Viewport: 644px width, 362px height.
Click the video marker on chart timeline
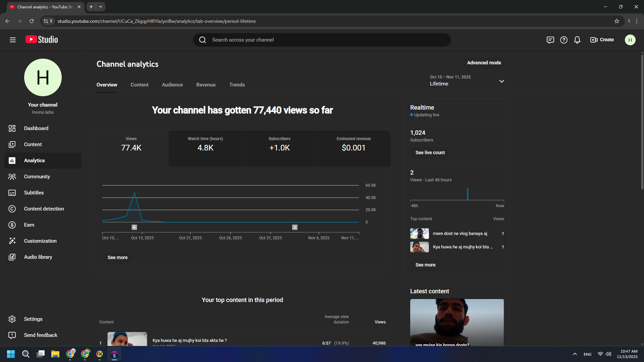134,227
